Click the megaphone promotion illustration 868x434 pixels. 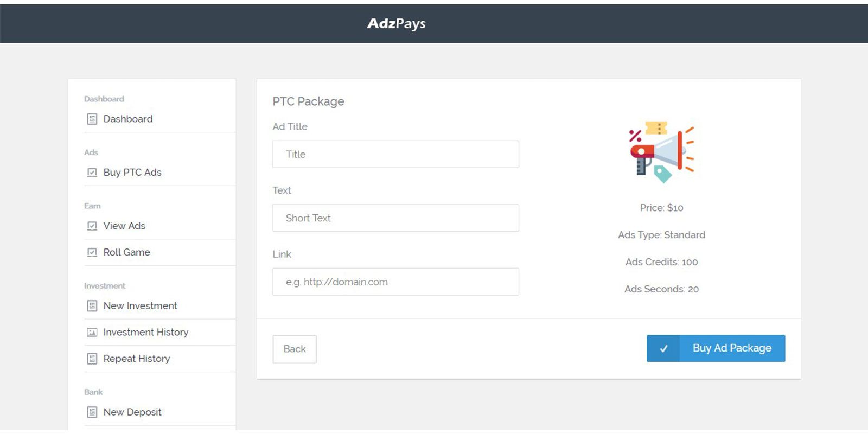coord(661,151)
